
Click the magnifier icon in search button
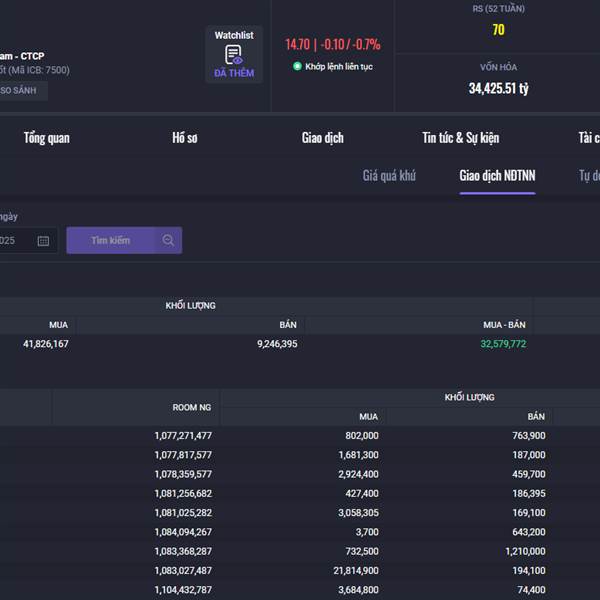click(x=168, y=240)
